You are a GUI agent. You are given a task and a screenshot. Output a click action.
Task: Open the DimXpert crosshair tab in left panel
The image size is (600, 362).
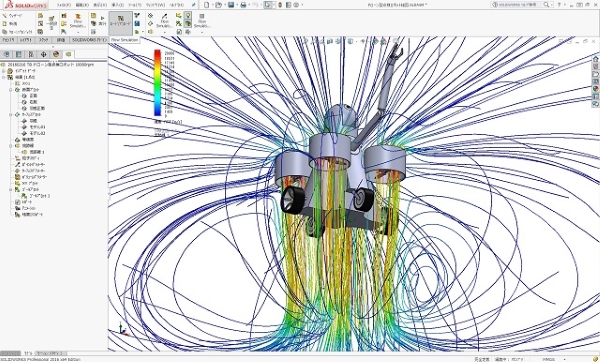[x=43, y=54]
